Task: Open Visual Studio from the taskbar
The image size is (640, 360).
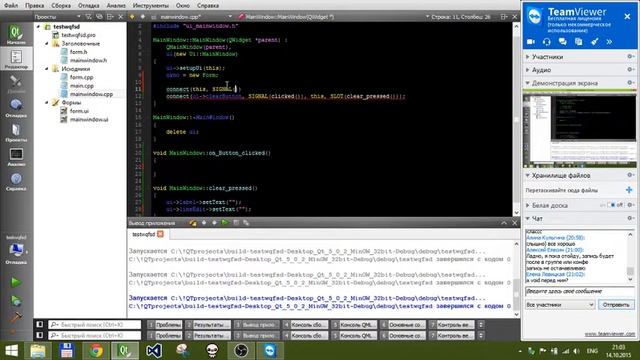Action: (154, 351)
